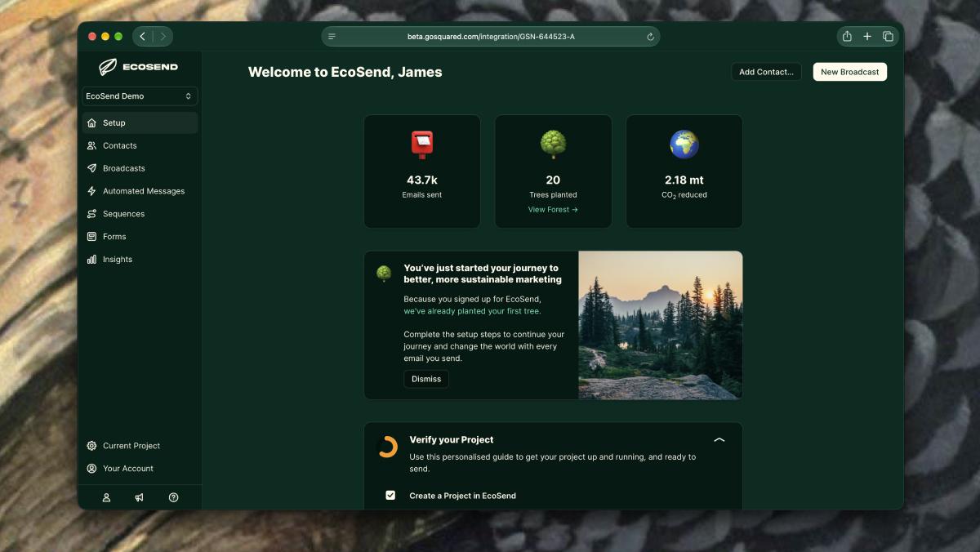This screenshot has width=980, height=552.
Task: Click the Safari back arrow
Action: click(143, 36)
